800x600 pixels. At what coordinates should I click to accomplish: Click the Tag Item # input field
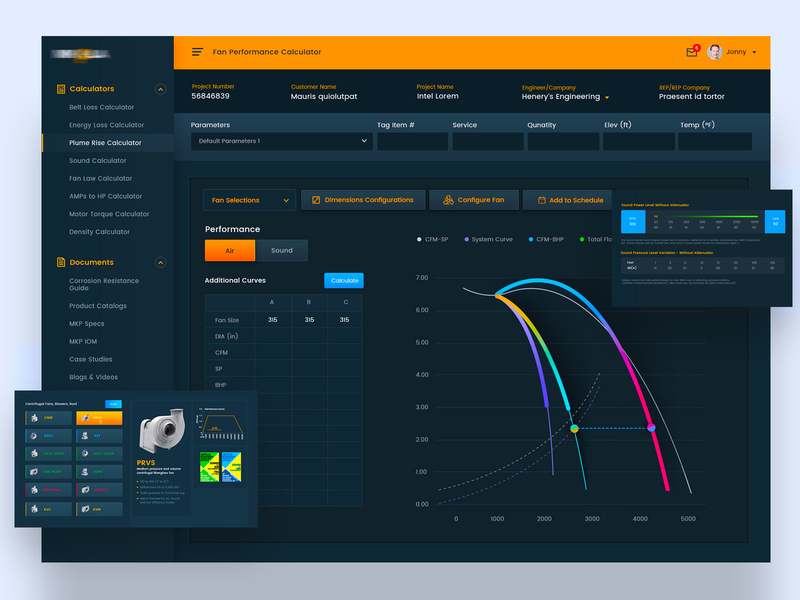coord(410,141)
